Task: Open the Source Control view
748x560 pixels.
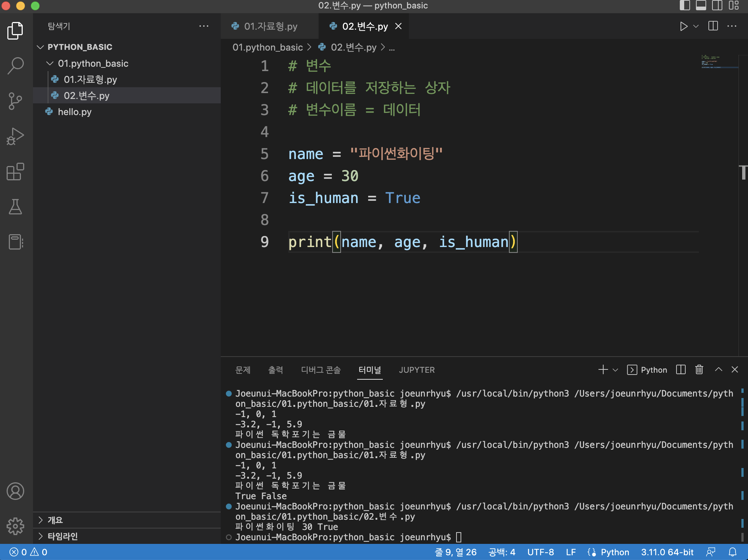Action: tap(15, 101)
